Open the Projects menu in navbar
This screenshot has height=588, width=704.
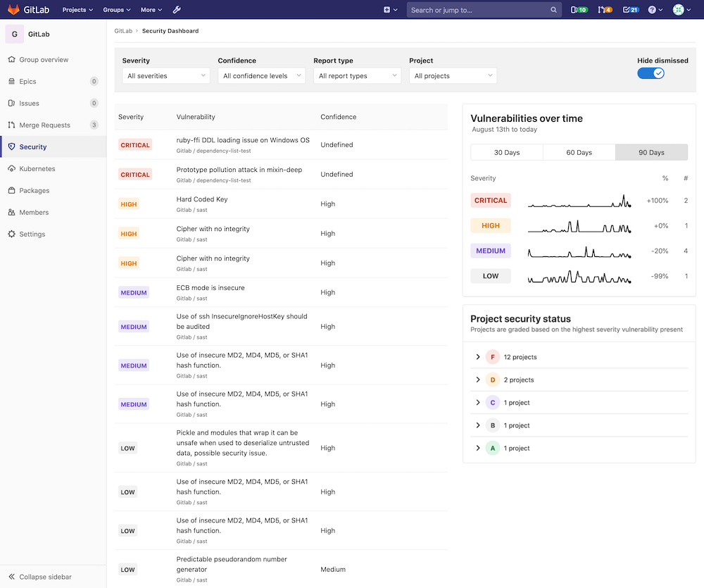(x=77, y=10)
